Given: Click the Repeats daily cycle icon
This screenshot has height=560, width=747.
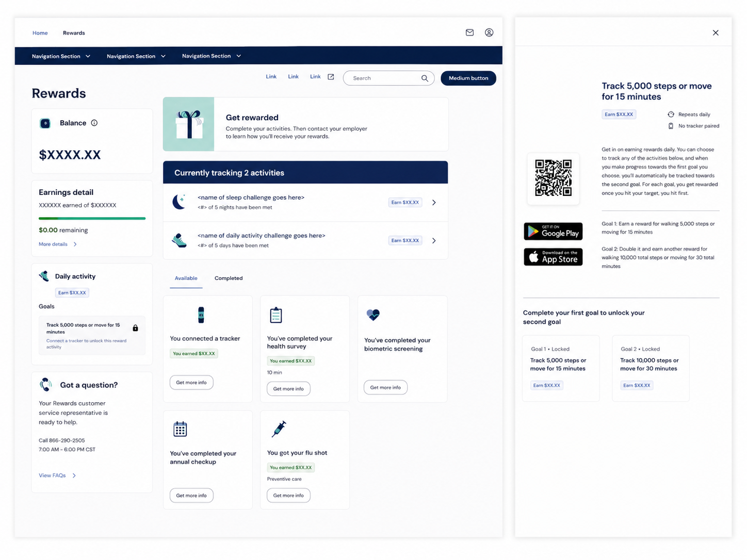Looking at the screenshot, I should click(x=671, y=114).
